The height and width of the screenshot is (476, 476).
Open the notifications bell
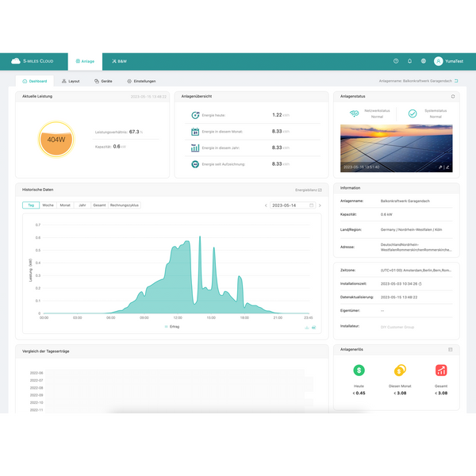click(409, 61)
